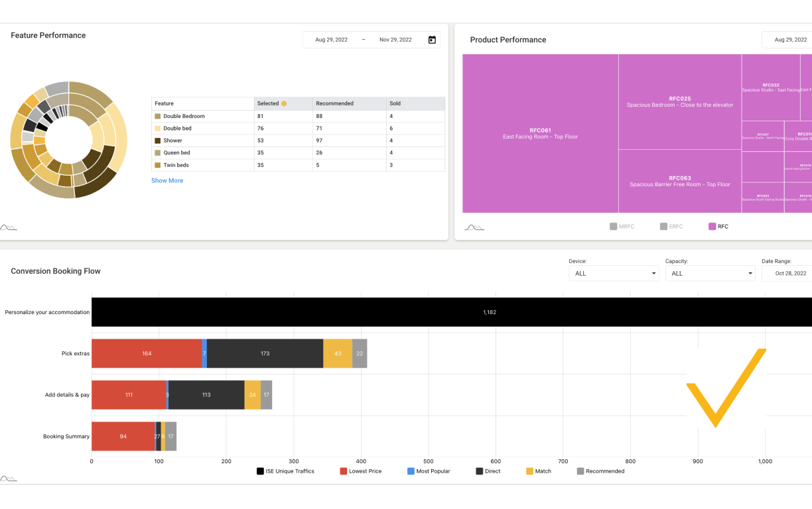812x509 pixels.
Task: Select the RFC023 Spacious South Facing Studio tile
Action: click(x=763, y=198)
